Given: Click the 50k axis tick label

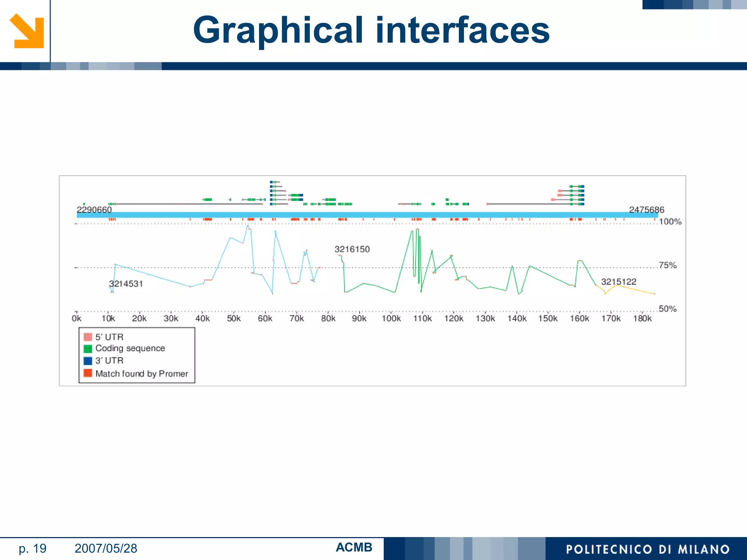Looking at the screenshot, I should [234, 318].
